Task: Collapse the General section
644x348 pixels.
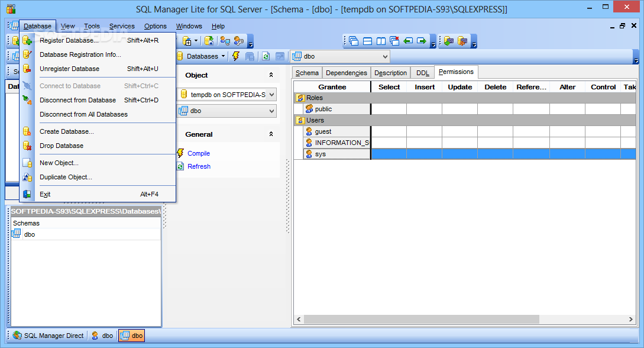Action: [x=271, y=134]
